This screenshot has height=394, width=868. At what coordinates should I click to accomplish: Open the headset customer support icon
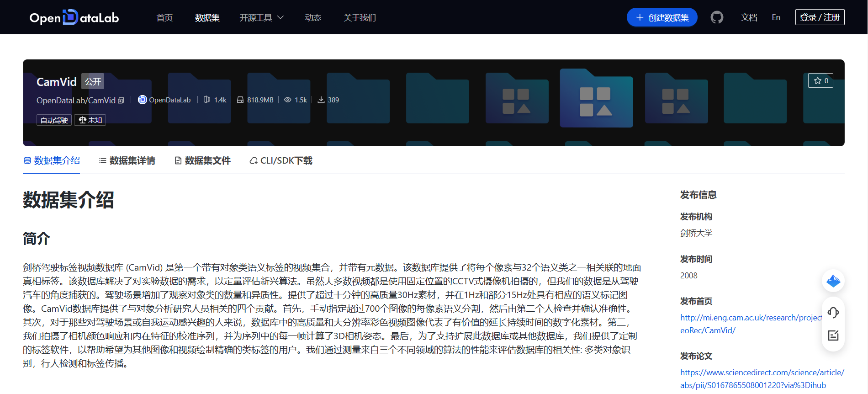tap(833, 313)
